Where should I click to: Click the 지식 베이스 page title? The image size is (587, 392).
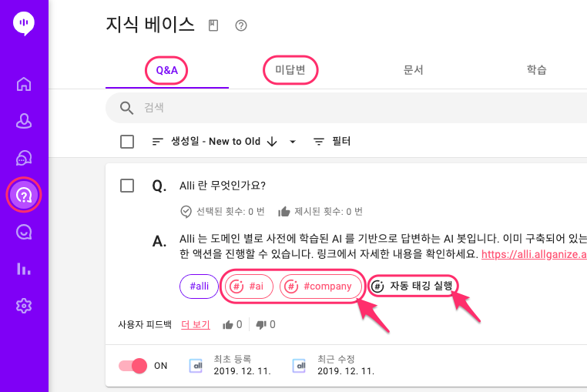coord(150,25)
